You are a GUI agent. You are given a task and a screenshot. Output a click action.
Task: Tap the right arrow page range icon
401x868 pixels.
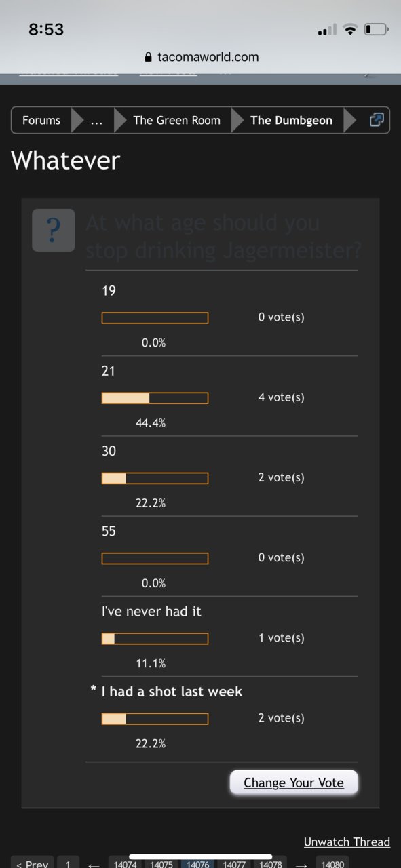301,865
